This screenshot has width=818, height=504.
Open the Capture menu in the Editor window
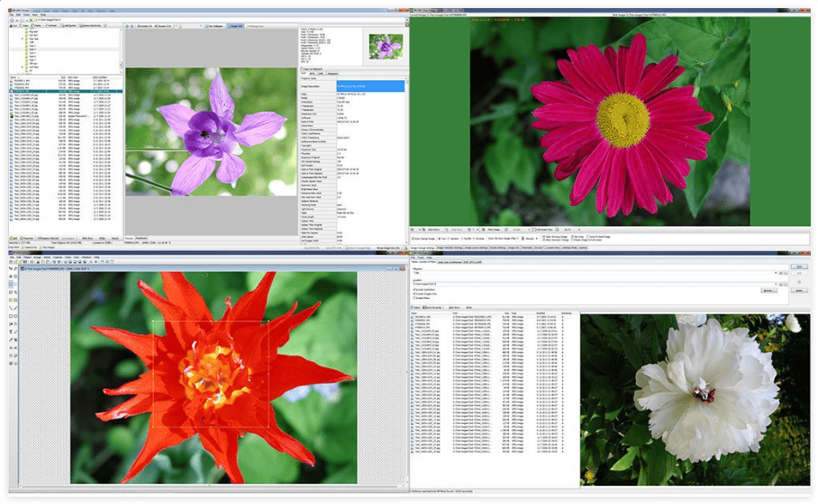coord(58,257)
